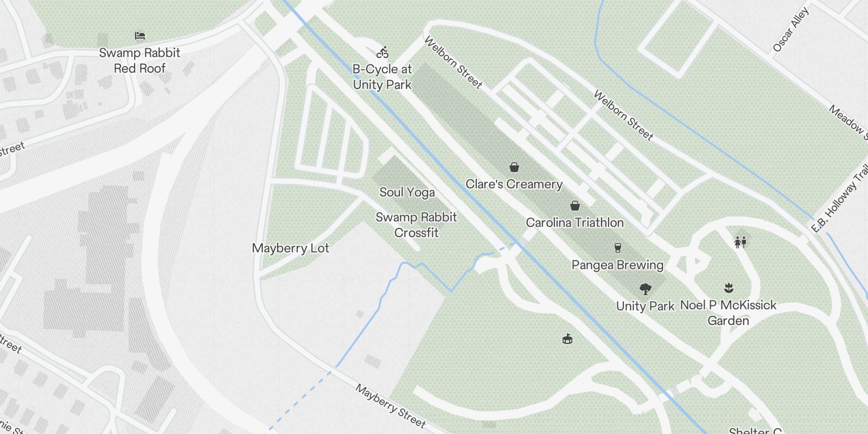868x434 pixels.
Task: Select the playground carousel icon south of Pangea Brewing
Action: tap(567, 339)
